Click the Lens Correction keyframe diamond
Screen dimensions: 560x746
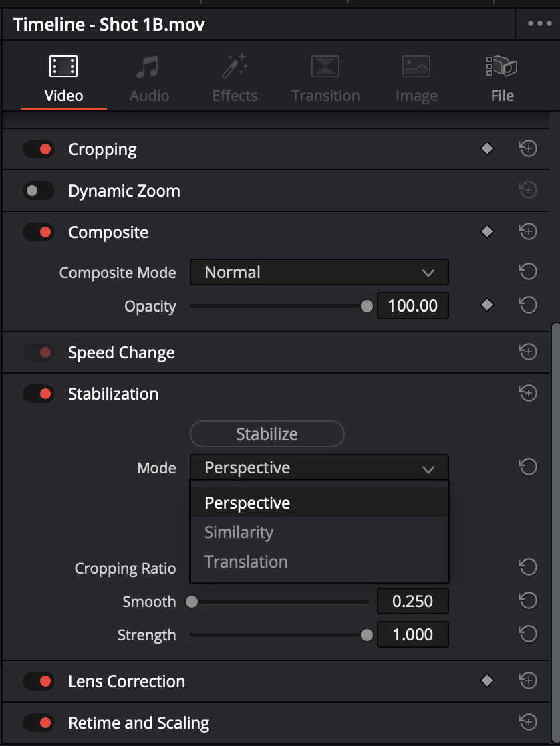(x=486, y=680)
